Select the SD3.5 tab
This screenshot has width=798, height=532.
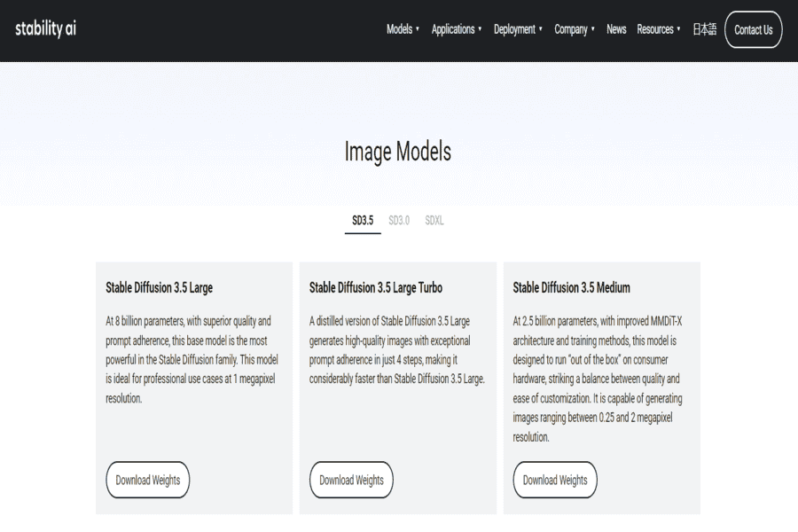click(x=363, y=221)
